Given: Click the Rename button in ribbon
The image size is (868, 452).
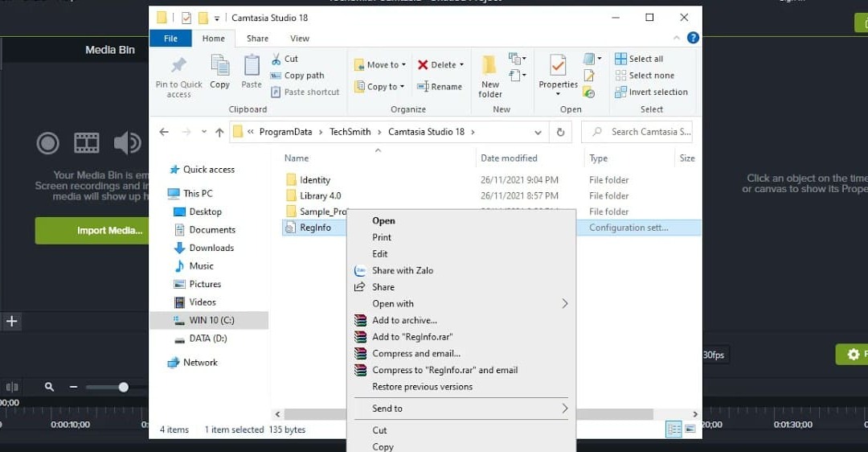Looking at the screenshot, I should (x=440, y=86).
